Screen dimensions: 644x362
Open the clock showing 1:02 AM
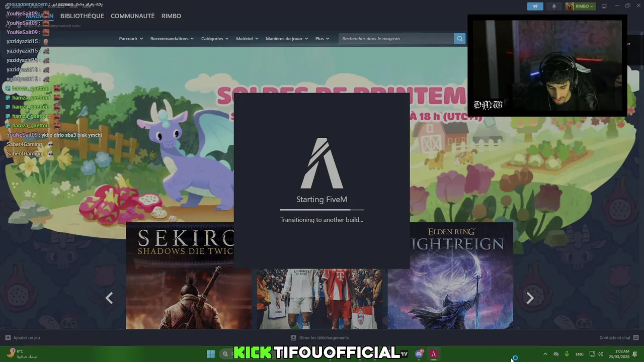[x=619, y=354]
